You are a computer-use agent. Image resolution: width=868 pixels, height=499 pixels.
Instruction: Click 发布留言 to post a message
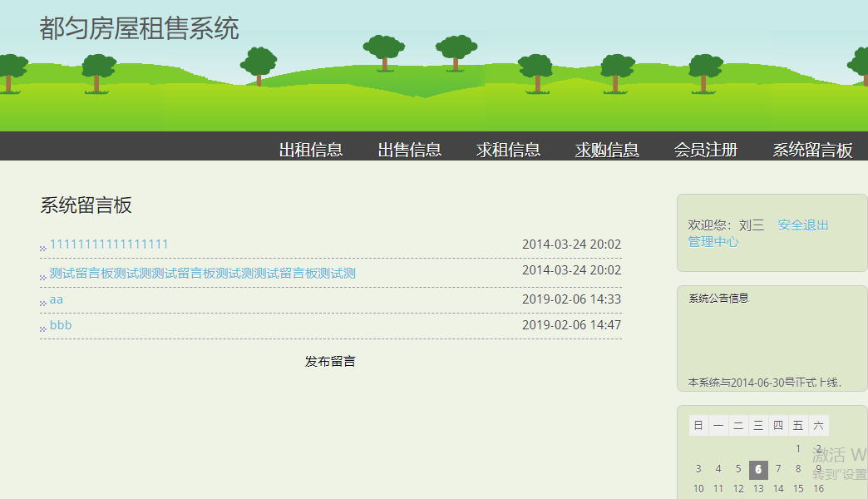tap(330, 361)
